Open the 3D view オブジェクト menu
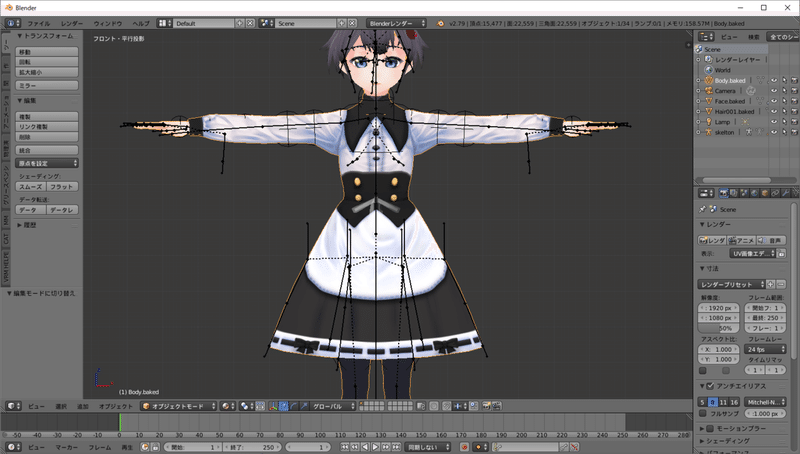Viewport: 800px width, 454px height. coord(116,407)
